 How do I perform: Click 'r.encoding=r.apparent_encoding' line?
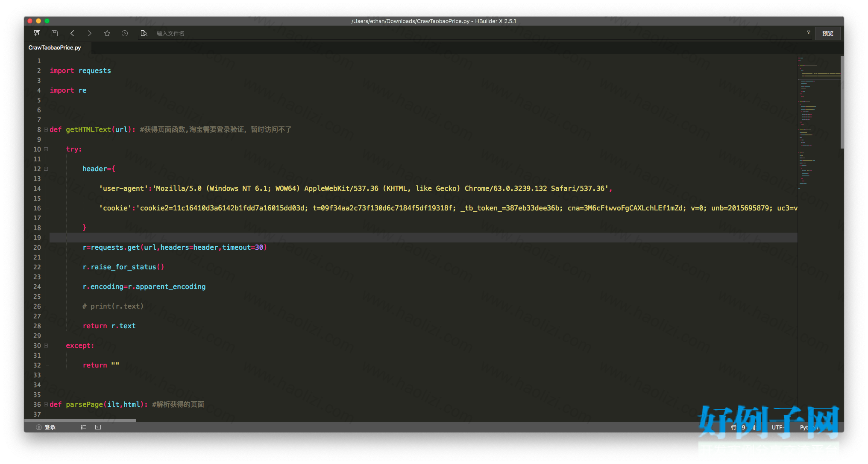click(144, 286)
